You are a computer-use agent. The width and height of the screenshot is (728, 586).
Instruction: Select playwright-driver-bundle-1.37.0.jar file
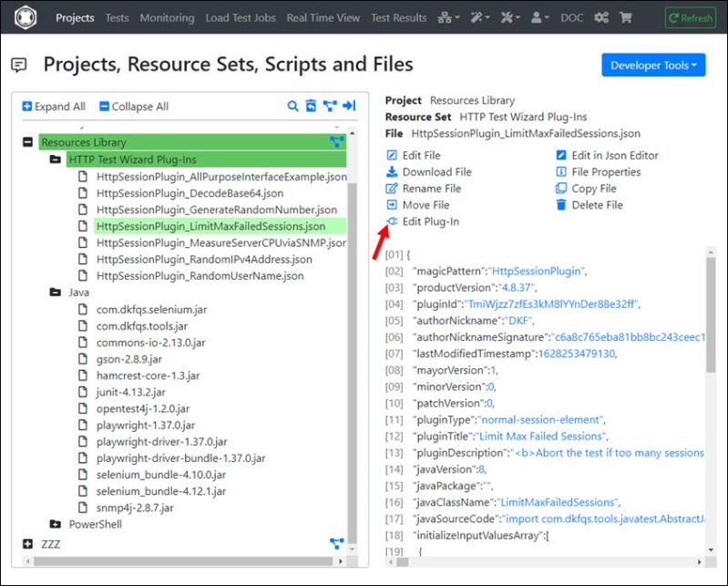181,458
